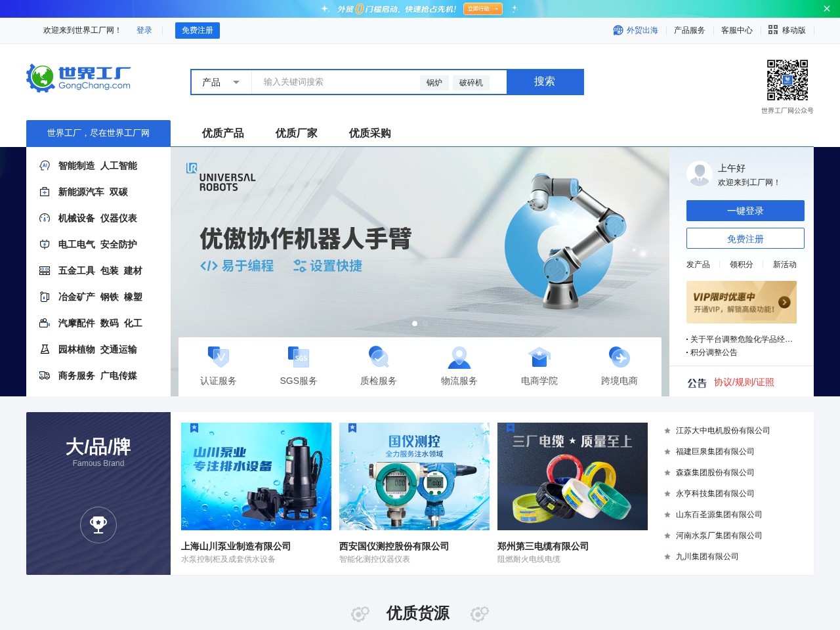Open 跨境电商 airplane icon

point(619,357)
